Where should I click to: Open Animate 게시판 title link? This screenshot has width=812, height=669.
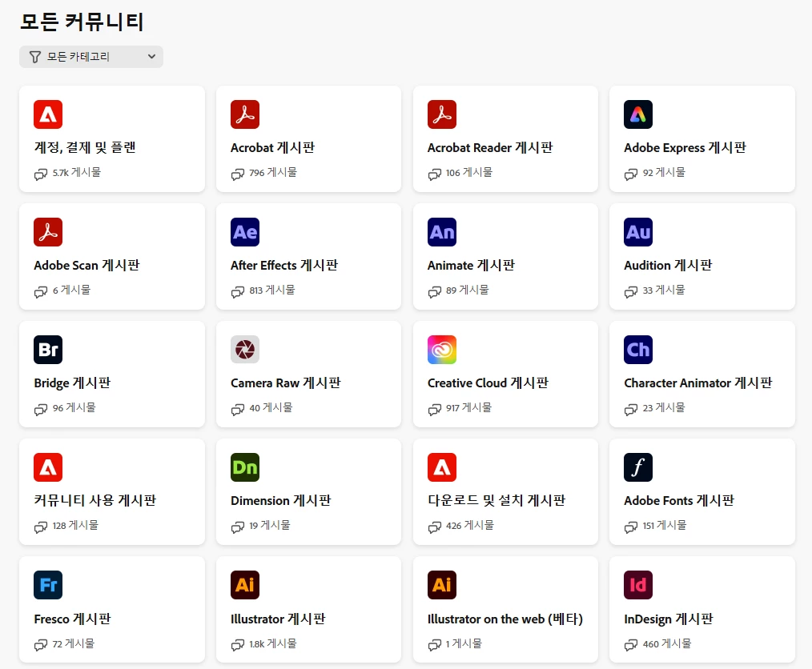click(471, 266)
